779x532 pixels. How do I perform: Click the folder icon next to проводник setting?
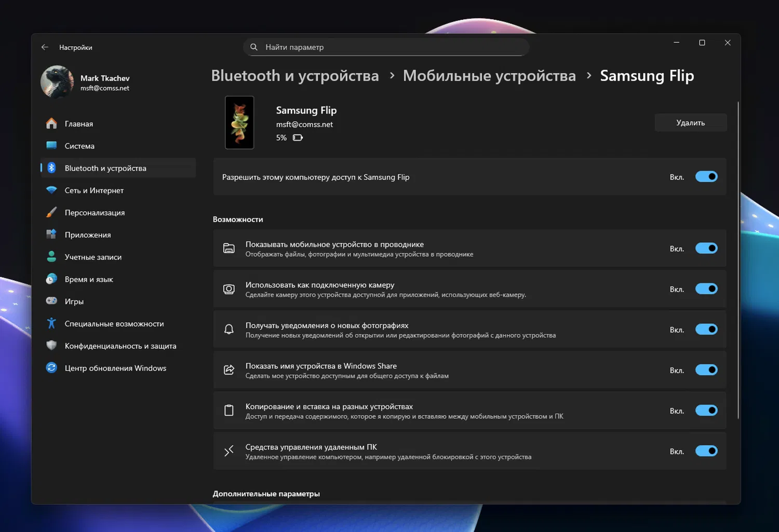229,248
